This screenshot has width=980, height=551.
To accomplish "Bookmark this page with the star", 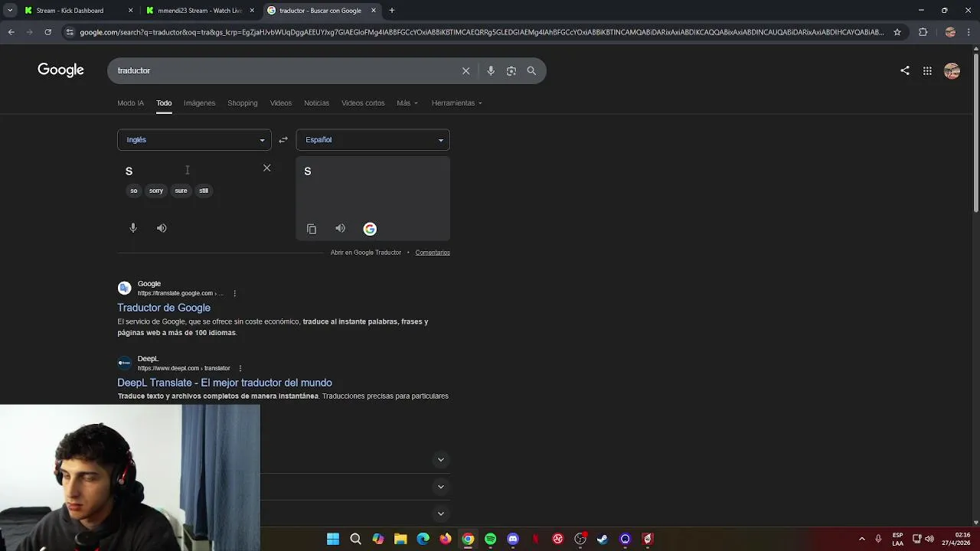I will [x=897, y=32].
